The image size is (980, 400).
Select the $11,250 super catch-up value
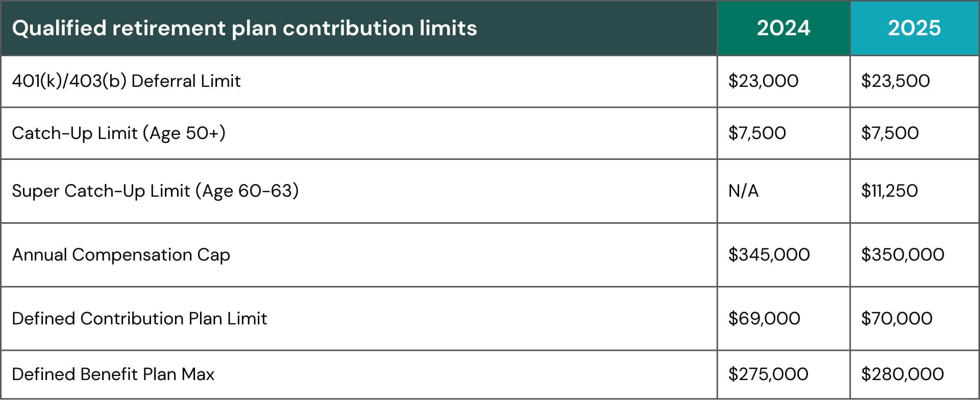coord(889,191)
